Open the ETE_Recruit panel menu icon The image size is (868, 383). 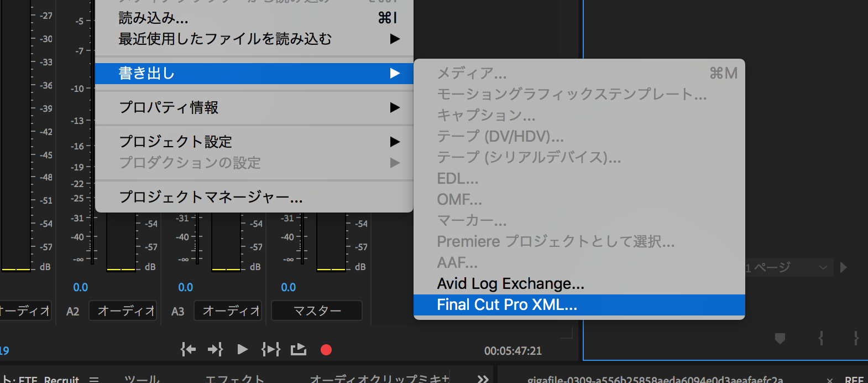pyautogui.click(x=94, y=380)
